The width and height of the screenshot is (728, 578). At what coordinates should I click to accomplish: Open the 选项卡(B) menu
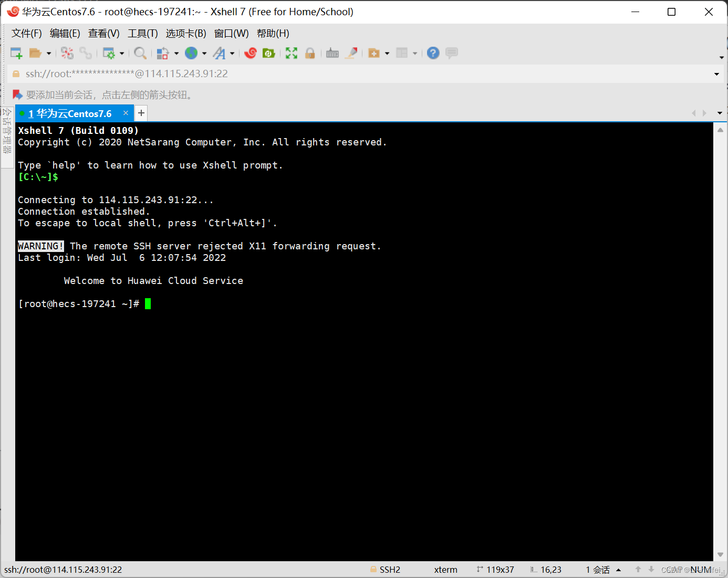click(186, 34)
